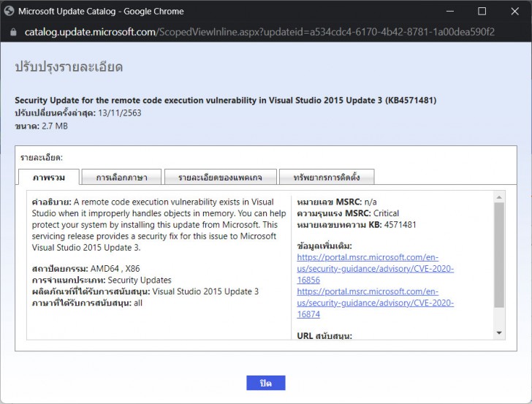This screenshot has width=532, height=404.
Task: Click supported languages value all
Action: point(138,303)
